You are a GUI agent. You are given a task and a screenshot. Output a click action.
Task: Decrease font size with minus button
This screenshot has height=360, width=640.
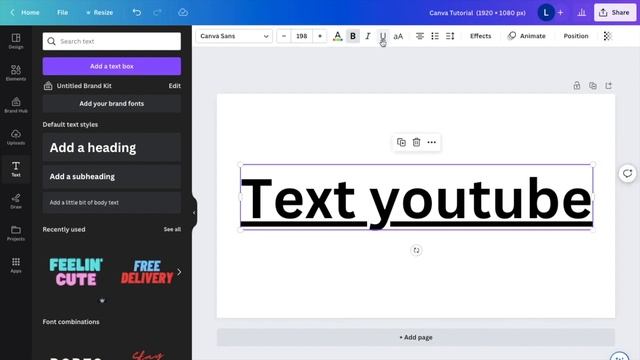(x=284, y=36)
